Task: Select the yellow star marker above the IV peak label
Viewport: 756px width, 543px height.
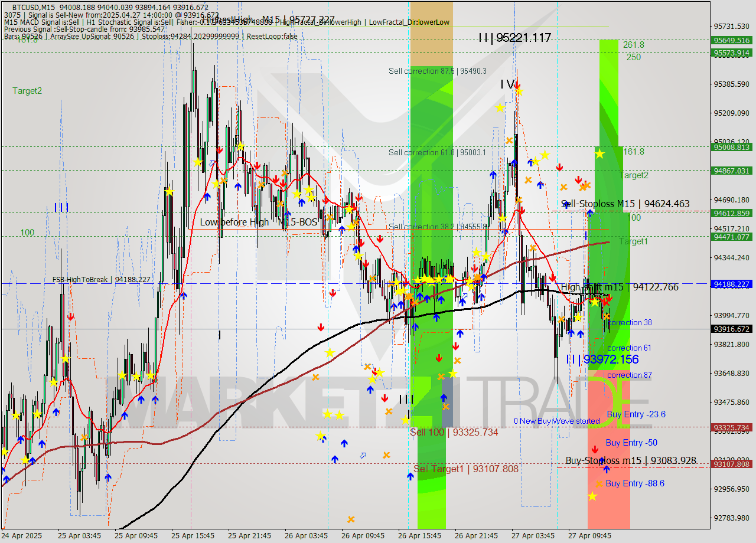Action: click(x=520, y=91)
